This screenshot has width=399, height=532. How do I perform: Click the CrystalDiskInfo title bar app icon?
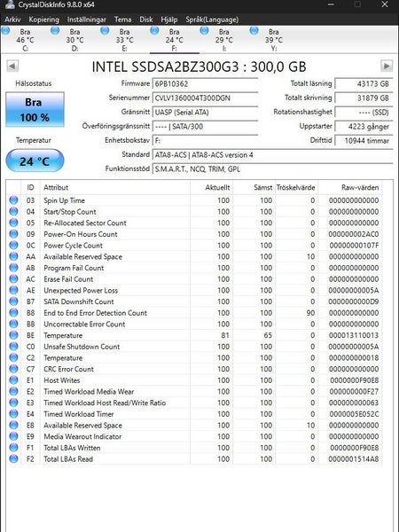click(x=9, y=4)
